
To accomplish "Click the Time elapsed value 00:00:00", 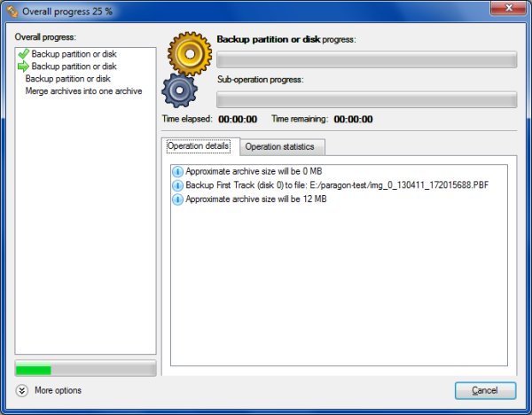I will (x=238, y=119).
